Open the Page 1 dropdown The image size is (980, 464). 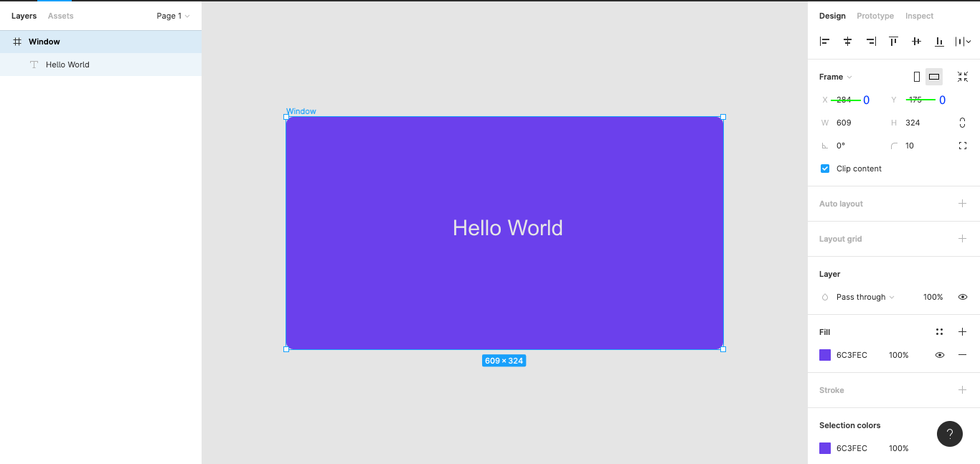pos(172,15)
